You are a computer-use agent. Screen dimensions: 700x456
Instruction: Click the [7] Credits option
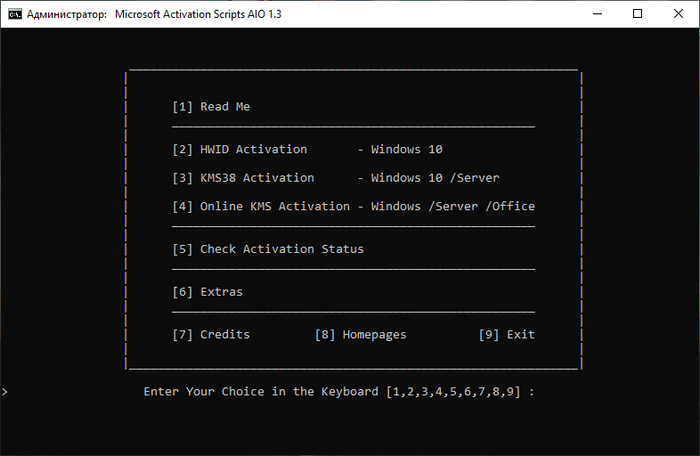pyautogui.click(x=211, y=335)
